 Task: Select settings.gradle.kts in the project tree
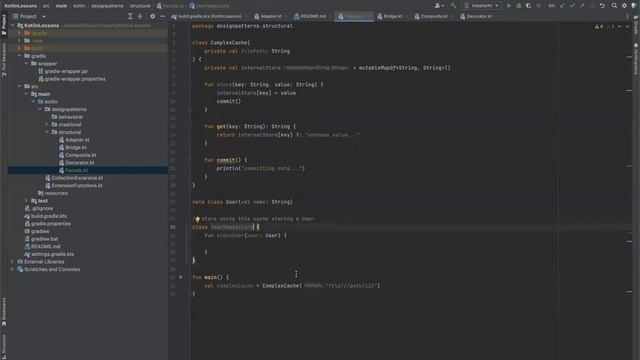tap(52, 254)
